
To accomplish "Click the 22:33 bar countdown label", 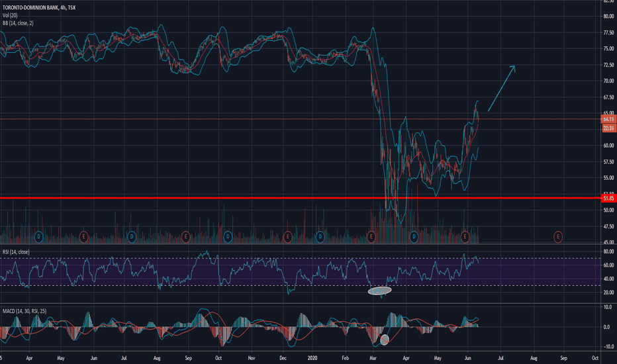I will click(x=609, y=128).
